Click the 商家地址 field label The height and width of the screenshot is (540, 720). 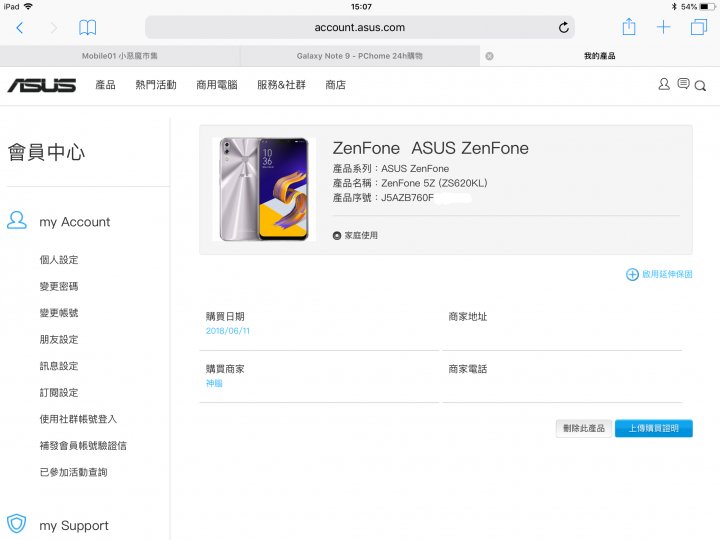pyautogui.click(x=468, y=316)
